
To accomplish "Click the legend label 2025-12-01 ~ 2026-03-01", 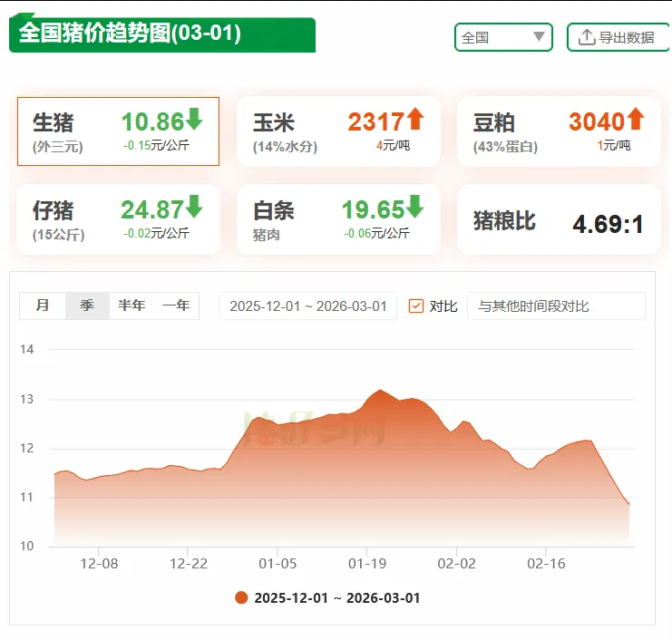I will click(x=336, y=597).
